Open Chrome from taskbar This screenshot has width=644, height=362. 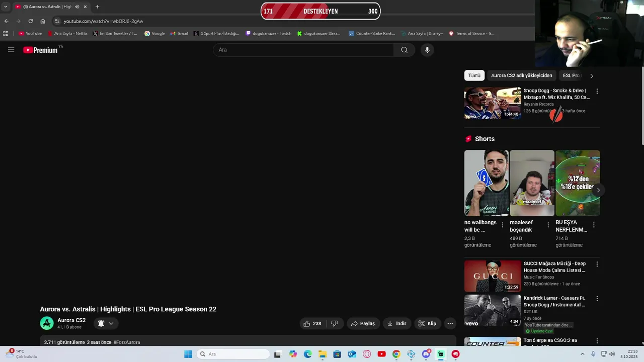396,354
